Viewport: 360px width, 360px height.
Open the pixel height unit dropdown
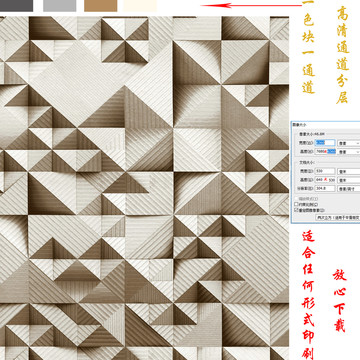coord(349,152)
